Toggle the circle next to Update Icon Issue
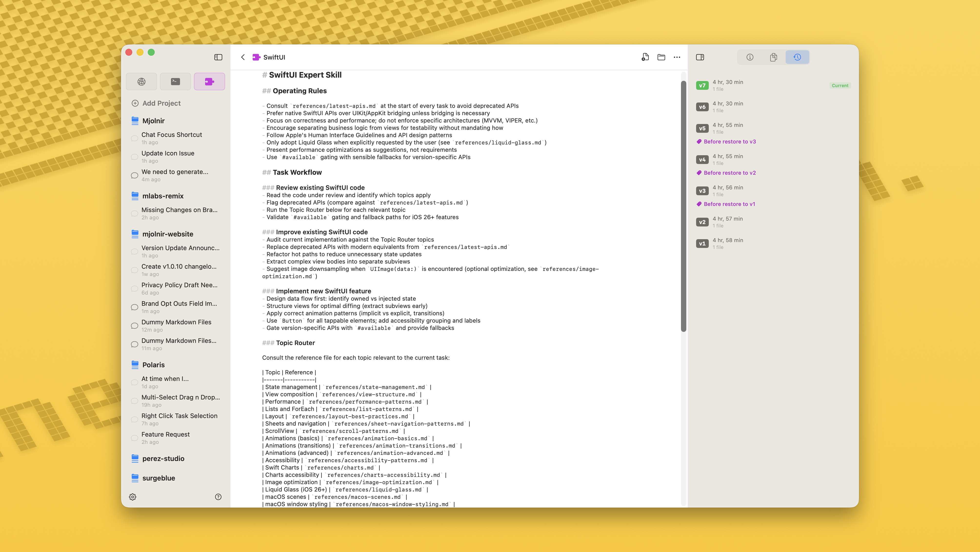Image resolution: width=980 pixels, height=552 pixels. (135, 157)
